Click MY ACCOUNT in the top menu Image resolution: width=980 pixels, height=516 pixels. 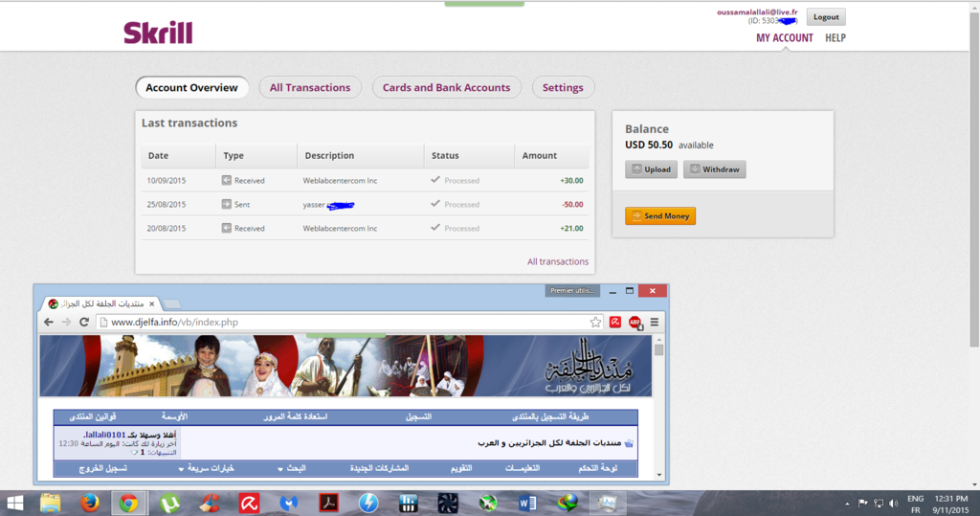point(785,38)
